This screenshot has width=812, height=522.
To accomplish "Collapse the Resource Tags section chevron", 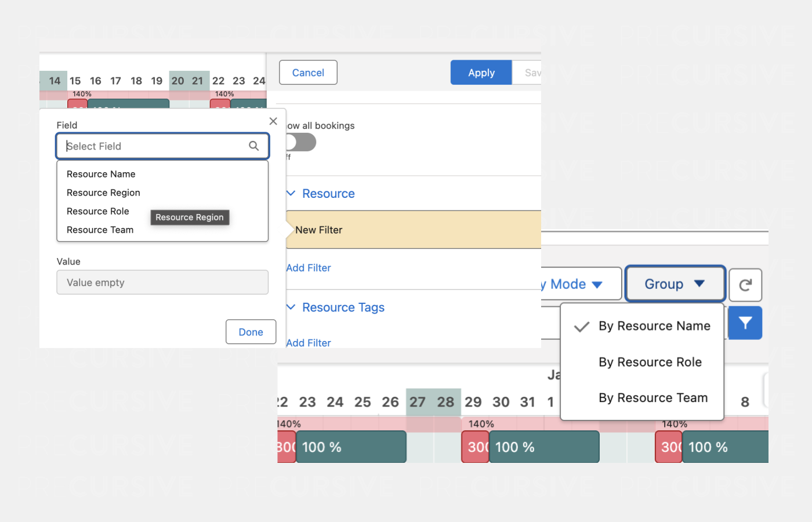I will 291,307.
